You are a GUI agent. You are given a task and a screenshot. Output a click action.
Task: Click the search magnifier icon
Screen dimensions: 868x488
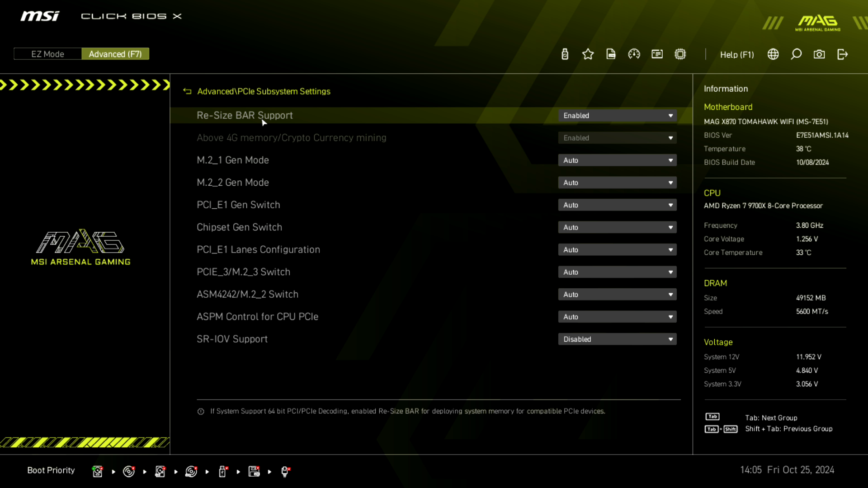(x=796, y=54)
